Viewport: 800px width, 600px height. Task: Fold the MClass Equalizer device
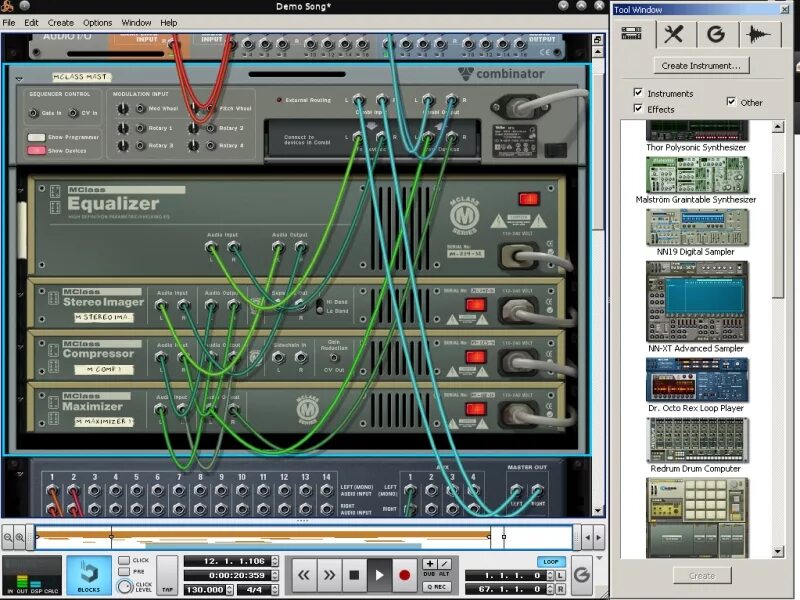21,190
